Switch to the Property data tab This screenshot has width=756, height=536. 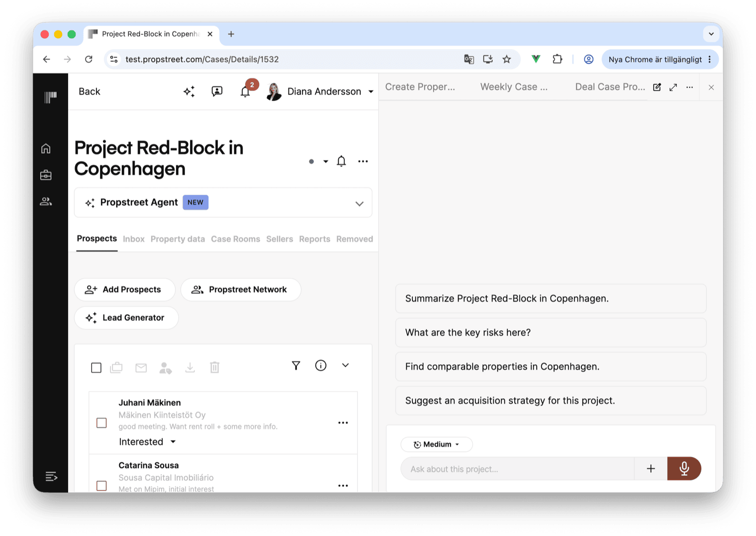[x=178, y=239]
